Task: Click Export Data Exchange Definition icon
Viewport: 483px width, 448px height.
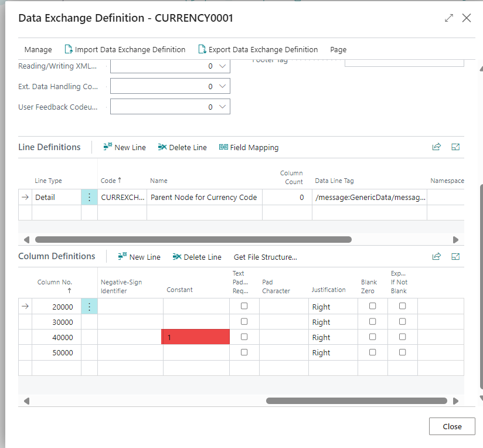Action: (202, 49)
